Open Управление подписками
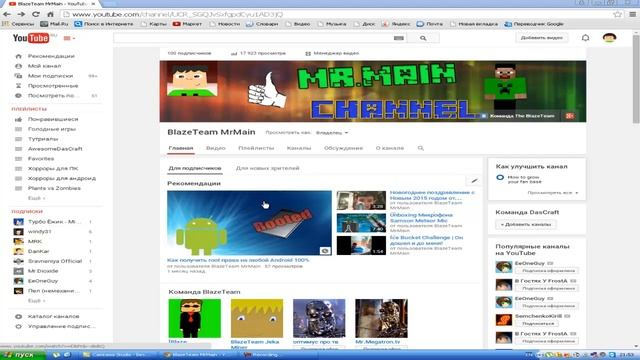Viewport: 640px width, 360px height. coord(61,326)
